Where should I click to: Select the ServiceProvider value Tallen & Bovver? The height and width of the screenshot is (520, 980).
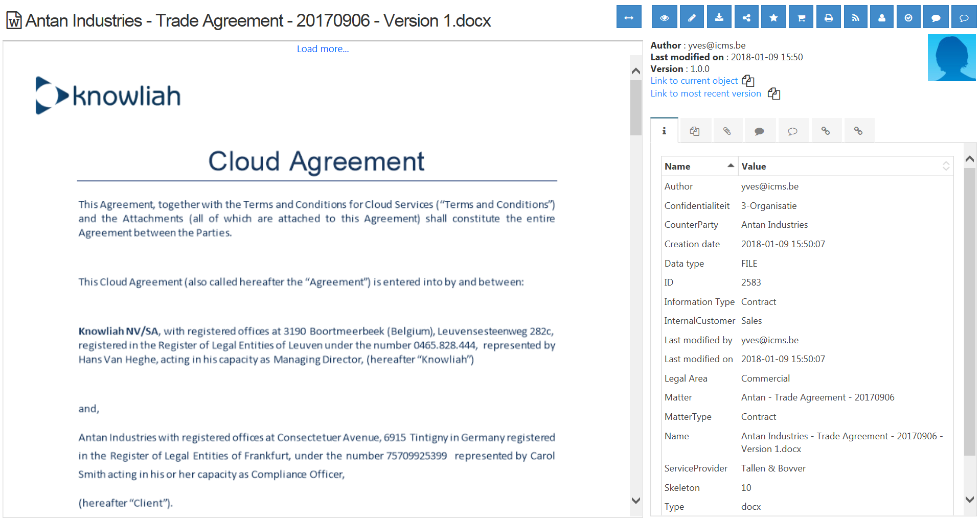[x=773, y=468]
